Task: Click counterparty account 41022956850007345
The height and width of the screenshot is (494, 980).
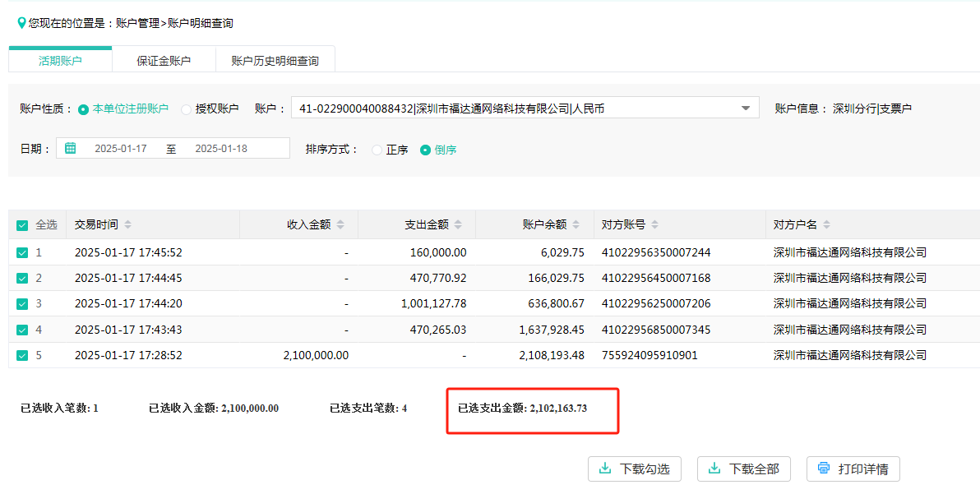Action: (x=655, y=330)
